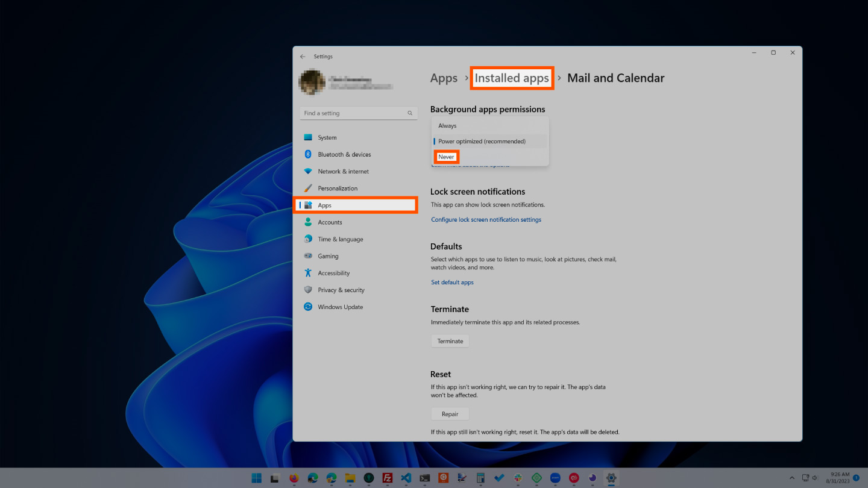The height and width of the screenshot is (488, 868).
Task: Open Network & internet settings
Action: (342, 171)
